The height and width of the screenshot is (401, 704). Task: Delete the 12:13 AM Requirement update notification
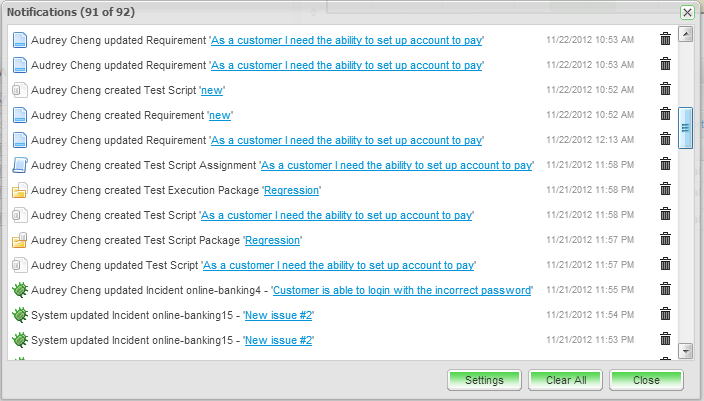tap(665, 139)
